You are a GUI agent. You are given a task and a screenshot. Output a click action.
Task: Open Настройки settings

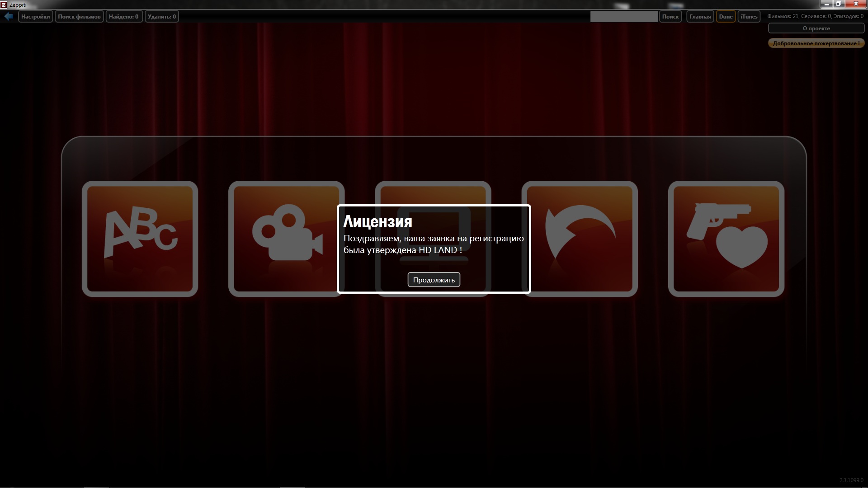[x=35, y=17]
